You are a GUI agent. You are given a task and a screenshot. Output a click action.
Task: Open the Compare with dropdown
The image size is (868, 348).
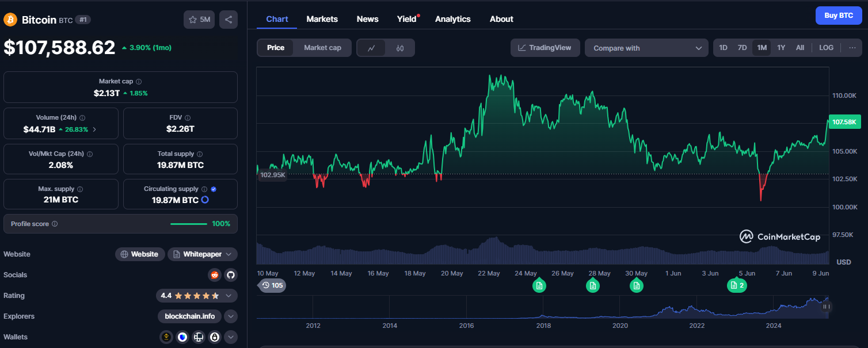click(x=646, y=48)
